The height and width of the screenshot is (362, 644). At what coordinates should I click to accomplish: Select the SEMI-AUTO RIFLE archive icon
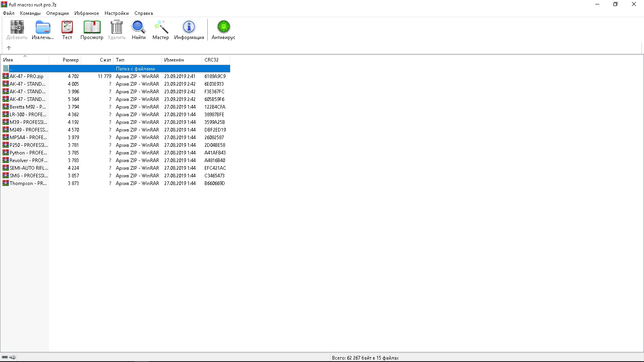(x=6, y=168)
